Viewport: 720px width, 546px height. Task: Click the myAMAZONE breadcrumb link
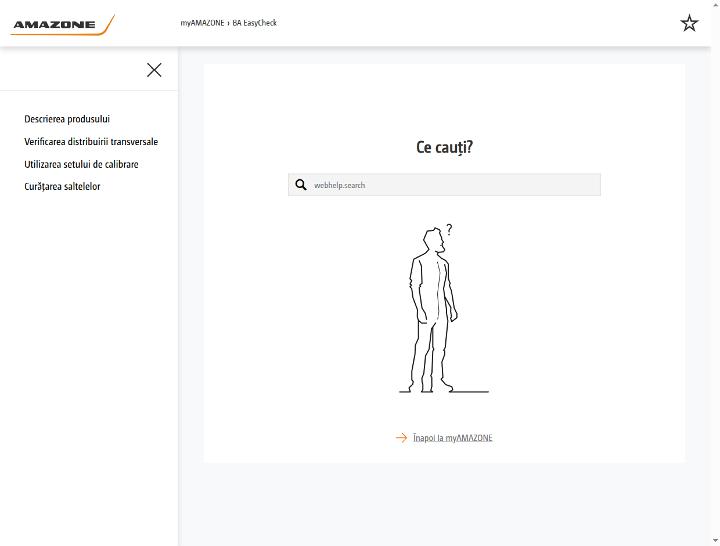(202, 23)
